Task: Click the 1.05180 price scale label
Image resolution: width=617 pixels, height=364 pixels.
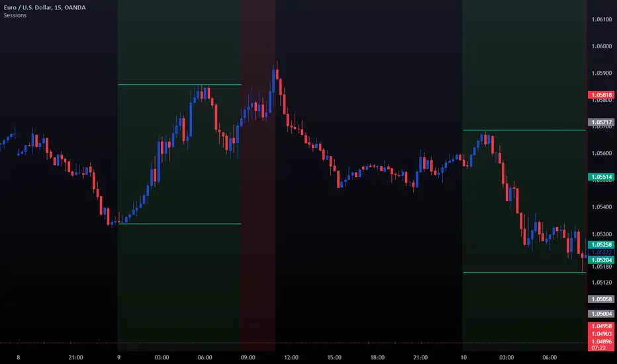Action: tap(602, 267)
